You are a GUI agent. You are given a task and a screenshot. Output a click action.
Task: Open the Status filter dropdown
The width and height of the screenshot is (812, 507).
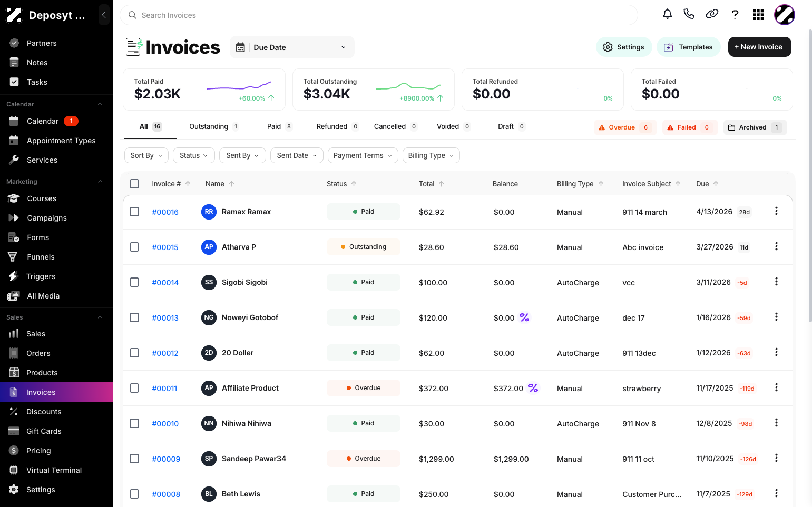coord(194,155)
